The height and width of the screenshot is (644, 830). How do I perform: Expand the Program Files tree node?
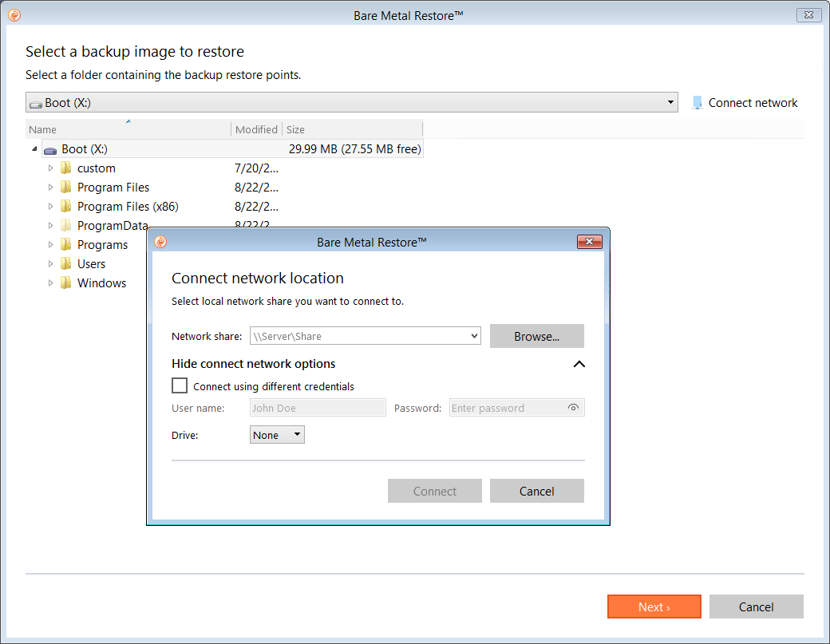[x=51, y=188]
